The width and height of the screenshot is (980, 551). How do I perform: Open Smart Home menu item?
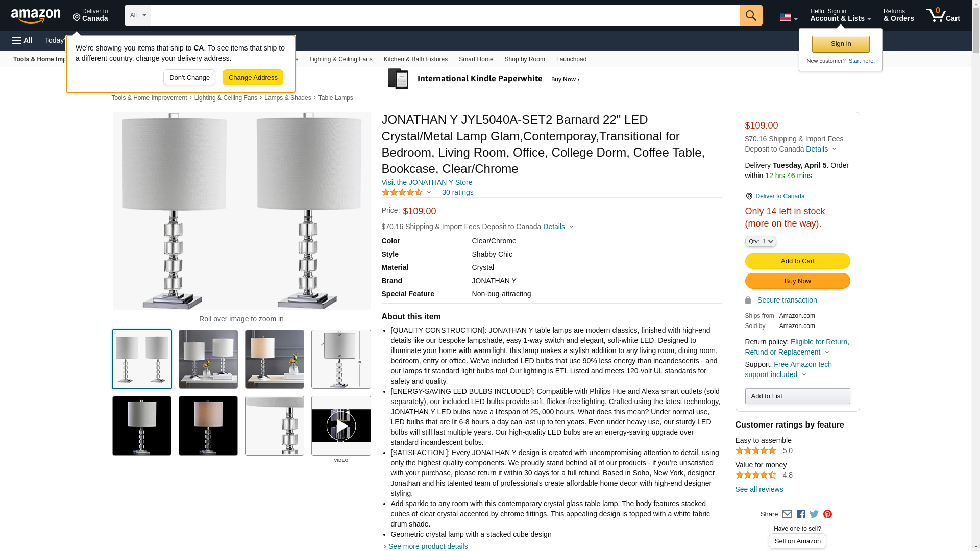pyautogui.click(x=476, y=59)
